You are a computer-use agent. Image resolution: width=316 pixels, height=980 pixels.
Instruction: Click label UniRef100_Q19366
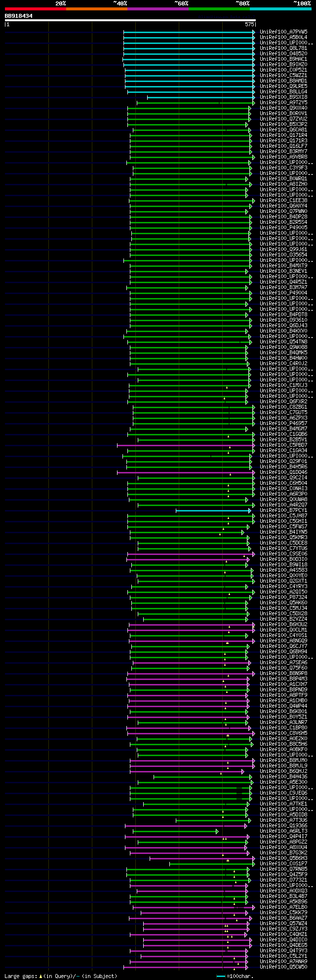tap(283, 825)
